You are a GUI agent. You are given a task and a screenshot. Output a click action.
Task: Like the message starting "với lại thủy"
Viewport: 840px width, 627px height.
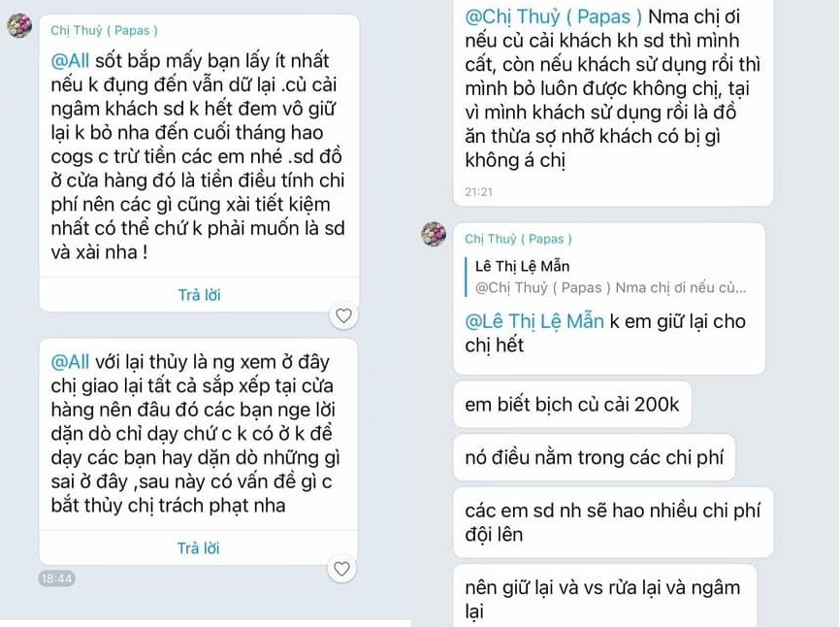342,569
